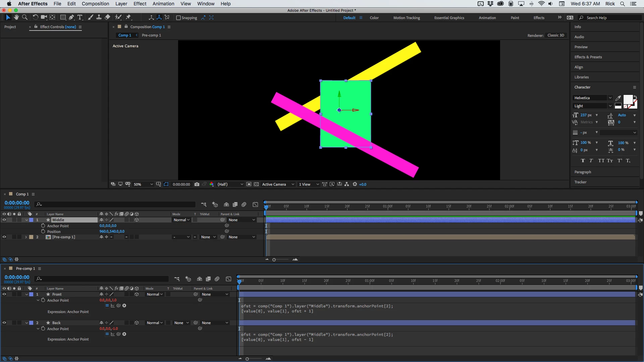Image resolution: width=644 pixels, height=362 pixels.
Task: Switch to Motion Tracking workspace
Action: click(407, 18)
